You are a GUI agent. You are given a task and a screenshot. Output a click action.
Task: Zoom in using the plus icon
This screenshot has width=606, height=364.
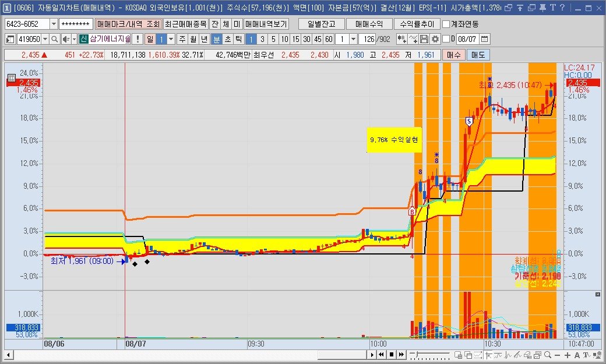569,355
